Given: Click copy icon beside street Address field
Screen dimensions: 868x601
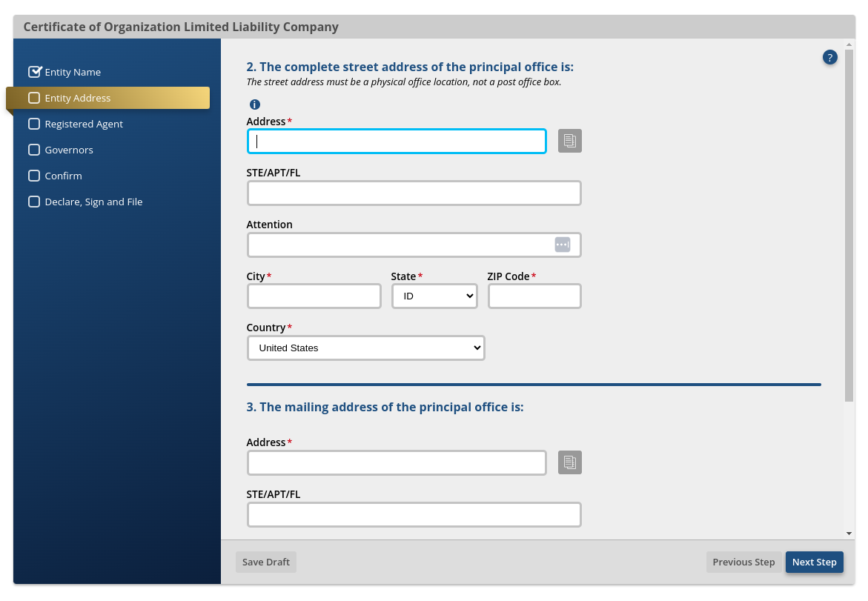Looking at the screenshot, I should [x=569, y=141].
